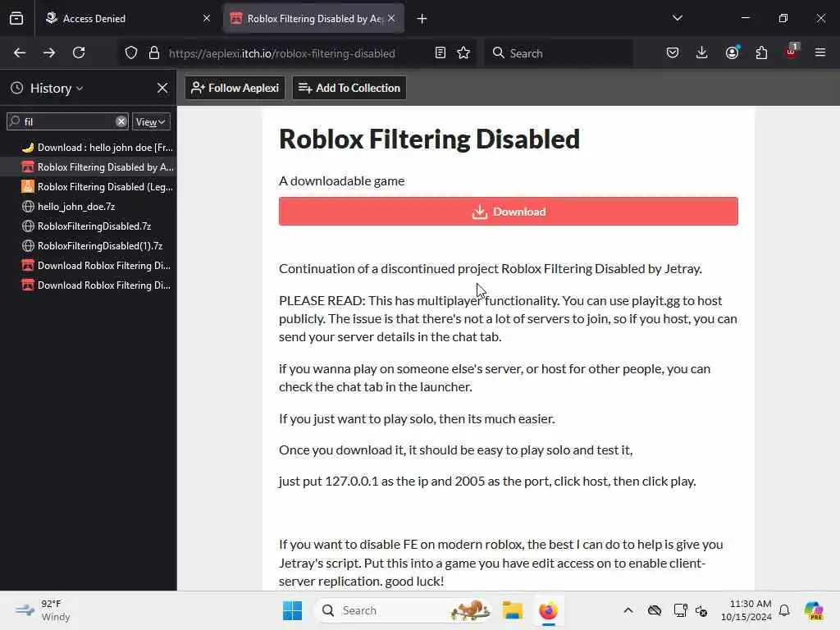This screenshot has height=630, width=840.
Task: Open File Explorer from taskbar
Action: pos(513,610)
